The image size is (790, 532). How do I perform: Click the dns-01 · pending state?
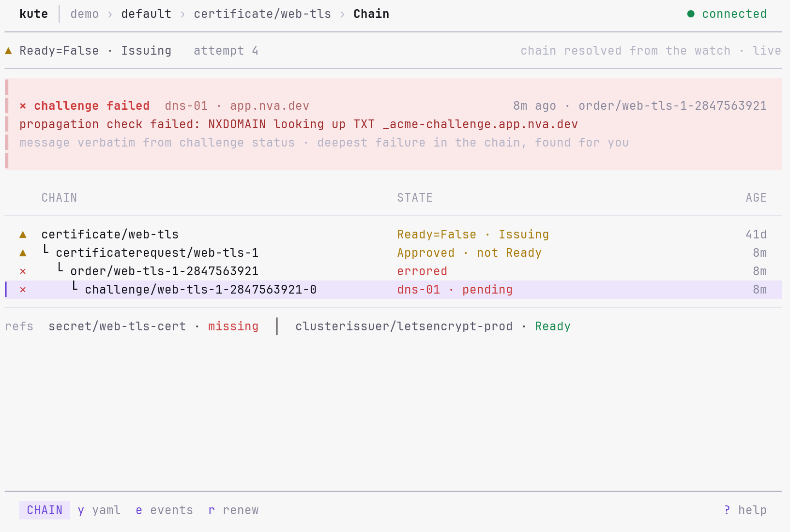click(x=455, y=290)
